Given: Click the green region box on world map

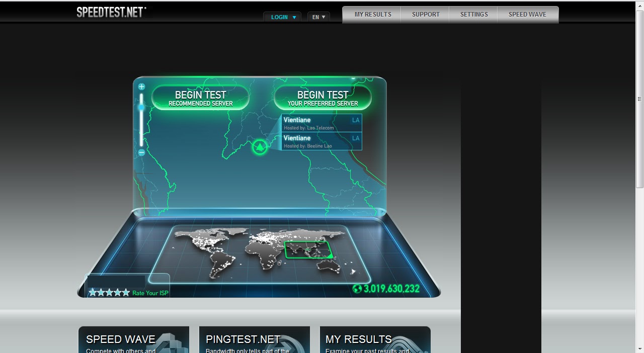Looking at the screenshot, I should pos(308,250).
